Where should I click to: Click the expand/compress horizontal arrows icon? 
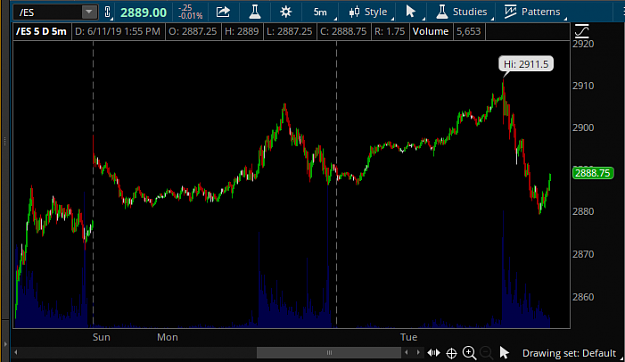(x=434, y=353)
